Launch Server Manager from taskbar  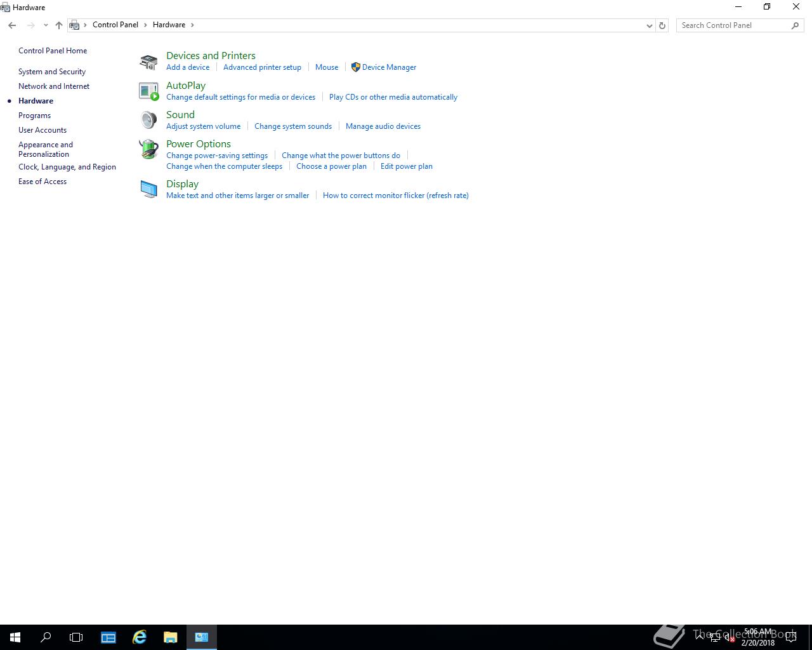tap(108, 637)
